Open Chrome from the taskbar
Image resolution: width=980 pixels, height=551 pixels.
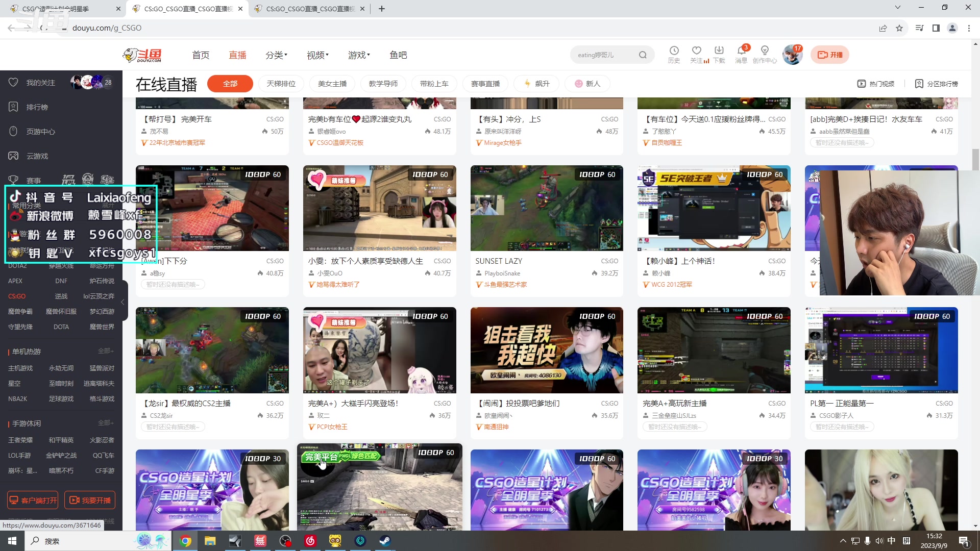click(x=185, y=541)
